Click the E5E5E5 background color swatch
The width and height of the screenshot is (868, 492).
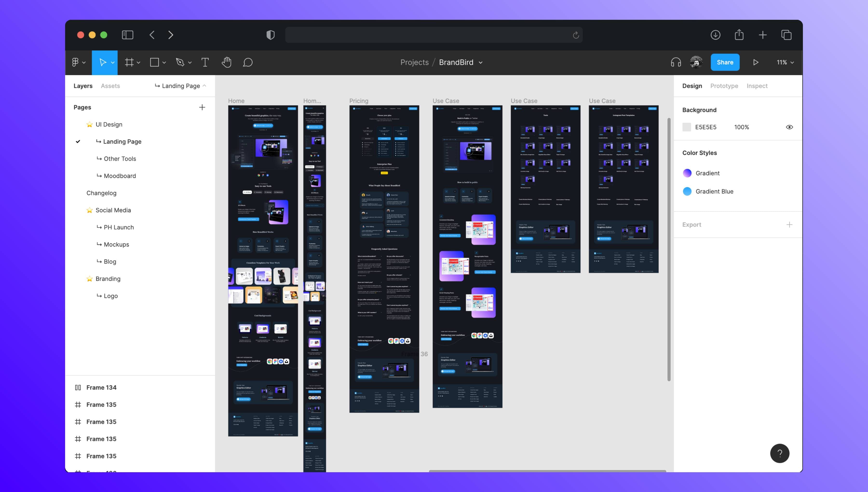point(686,127)
